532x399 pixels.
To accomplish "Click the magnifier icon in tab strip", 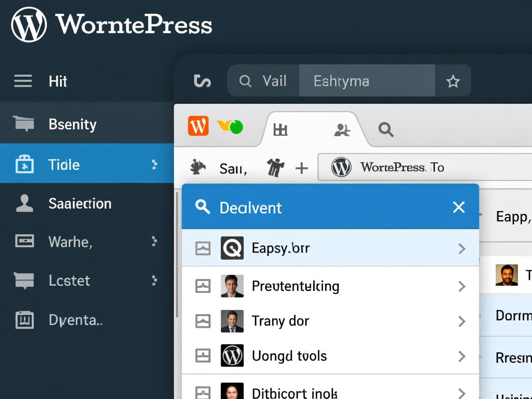I will 386,130.
